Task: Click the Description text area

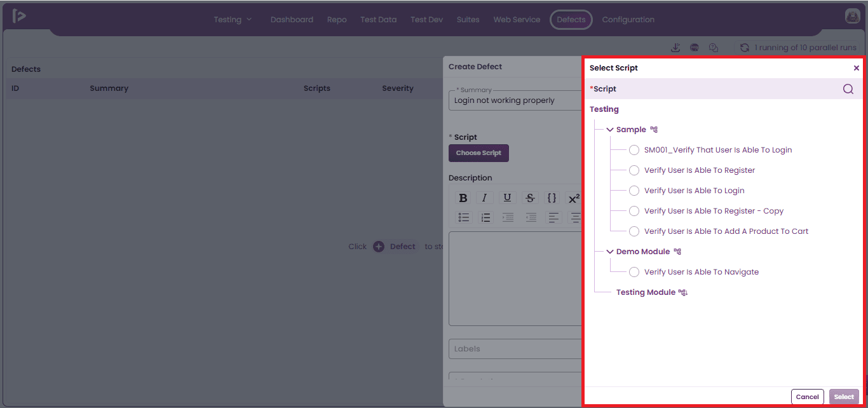Action: point(515,278)
